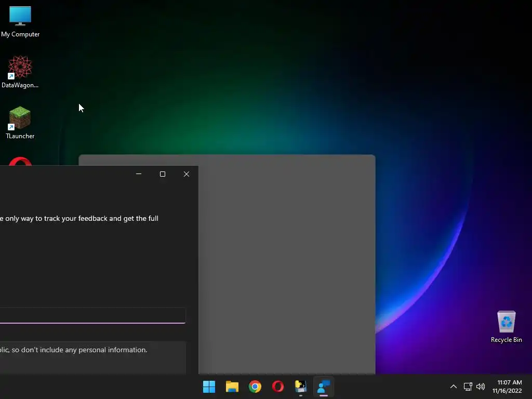Viewport: 532px width, 399px height.
Task: Open the Python app in taskbar
Action: click(301, 387)
